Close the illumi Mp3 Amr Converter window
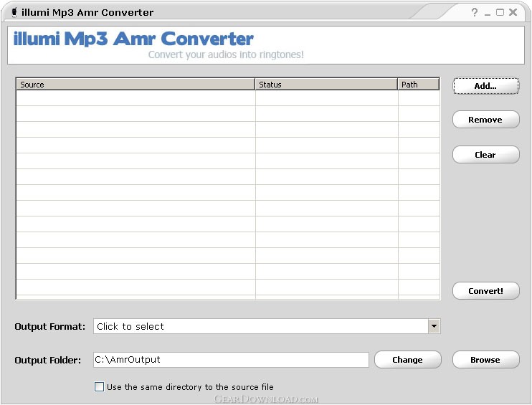This screenshot has width=532, height=405. tap(513, 13)
